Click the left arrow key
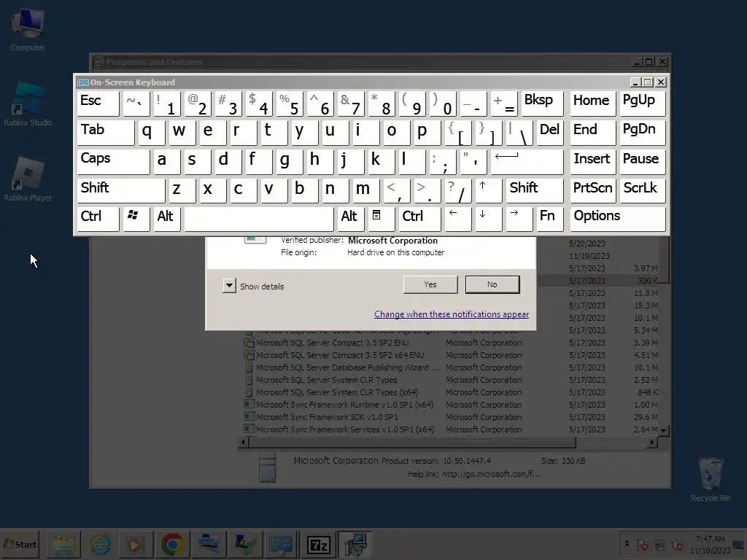Viewport: 747px width, 560px height. pos(458,219)
